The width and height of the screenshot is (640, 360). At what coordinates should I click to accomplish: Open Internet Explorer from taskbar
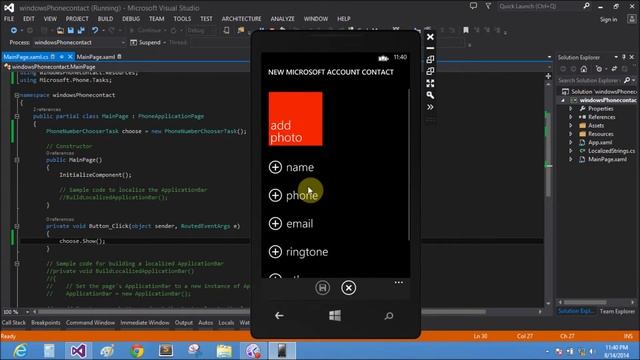20,351
